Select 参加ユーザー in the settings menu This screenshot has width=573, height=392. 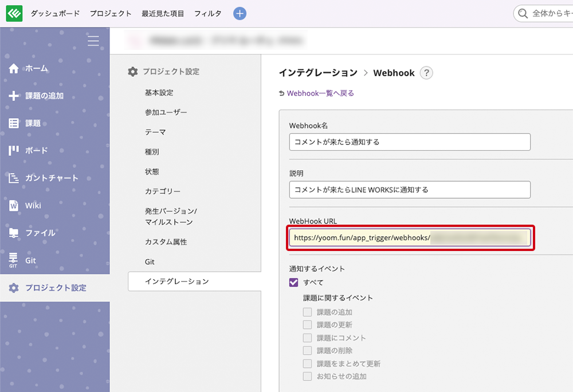tap(166, 112)
